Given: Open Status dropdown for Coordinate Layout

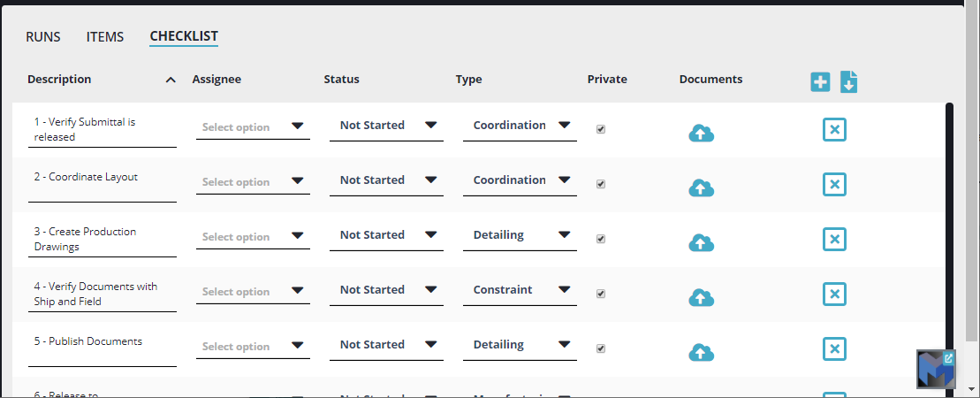Looking at the screenshot, I should coord(386,180).
